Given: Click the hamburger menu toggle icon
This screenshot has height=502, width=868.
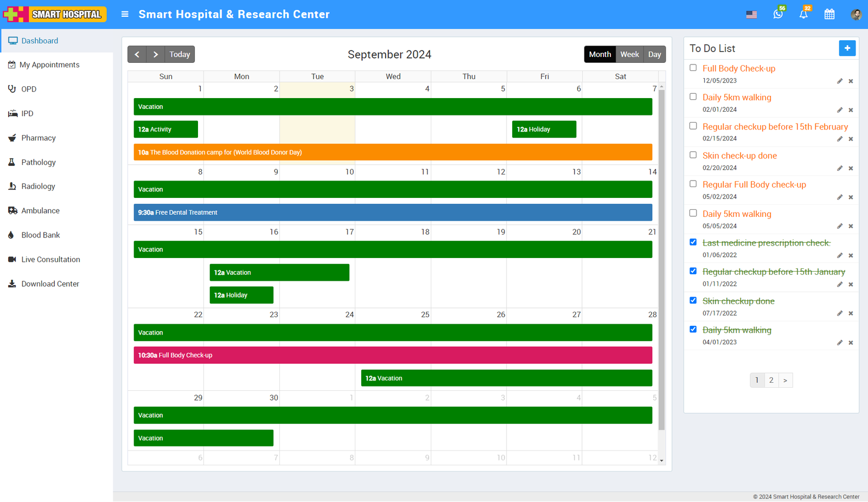Looking at the screenshot, I should (125, 14).
